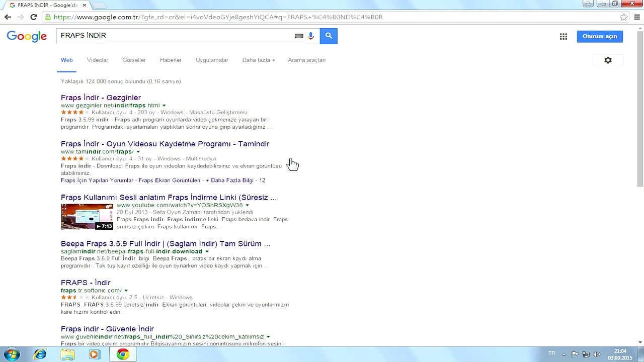Switch to the Videolar tab
Viewport: 644px width, 362px height.
coord(98,60)
